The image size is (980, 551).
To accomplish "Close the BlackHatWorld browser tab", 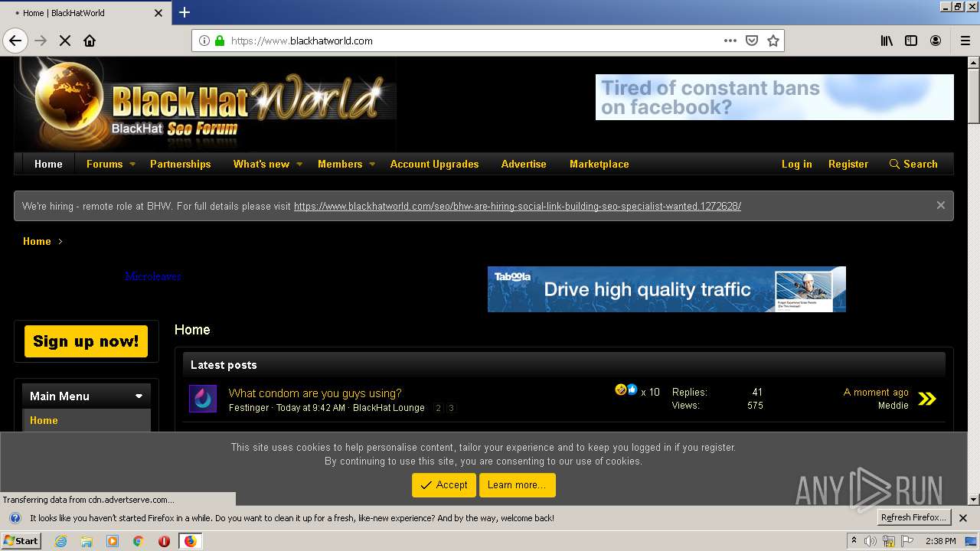I will [x=158, y=12].
